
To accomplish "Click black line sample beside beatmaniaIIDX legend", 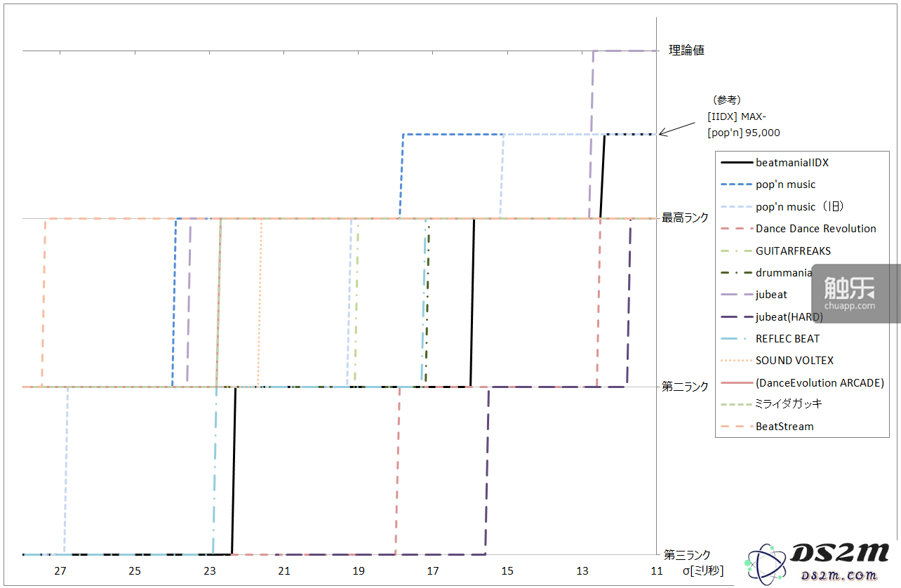I will coord(735,163).
